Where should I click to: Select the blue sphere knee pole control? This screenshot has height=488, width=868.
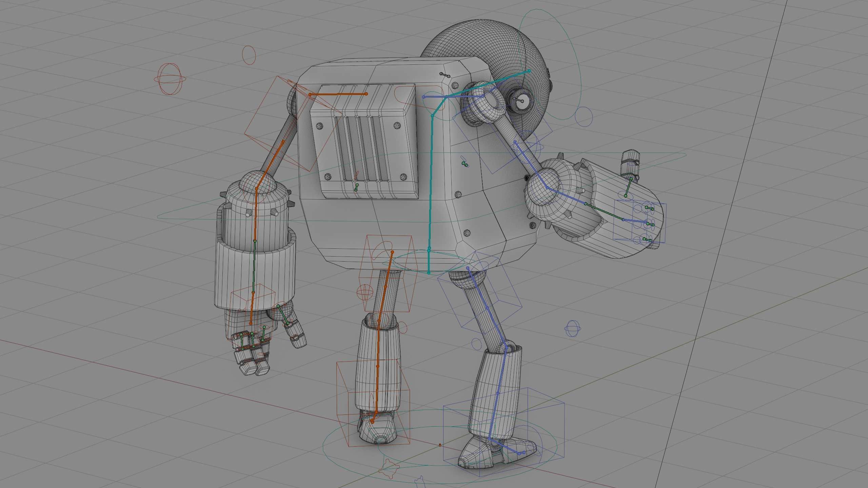(x=572, y=328)
